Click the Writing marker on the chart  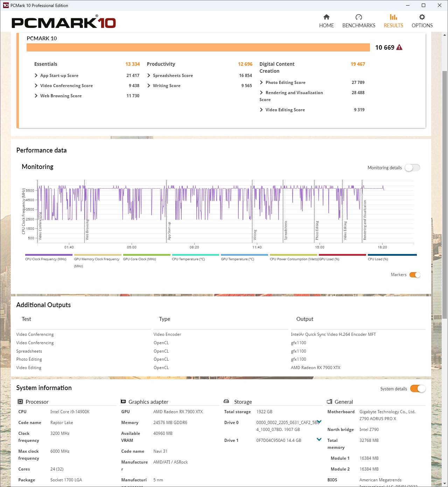pyautogui.click(x=255, y=235)
